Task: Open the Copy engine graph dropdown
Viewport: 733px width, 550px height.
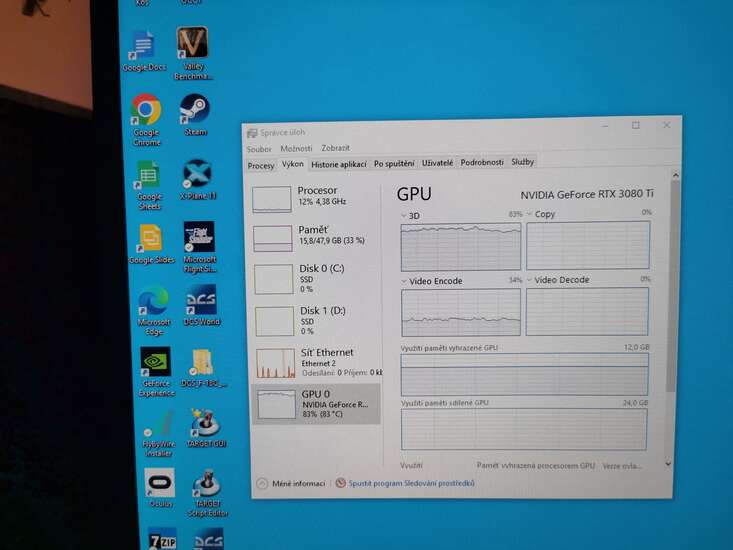Action: (530, 214)
